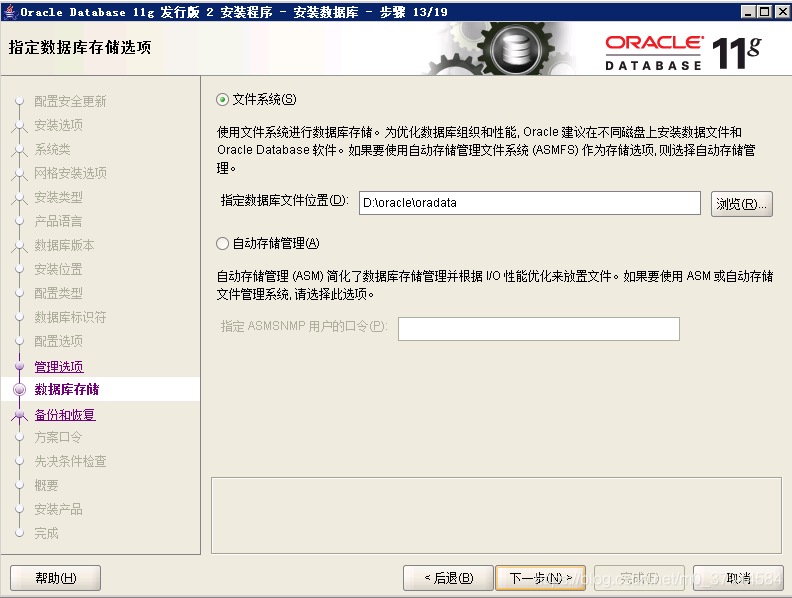The image size is (792, 598).
Task: Click the 数据库标识符 step label
Action: coord(70,317)
